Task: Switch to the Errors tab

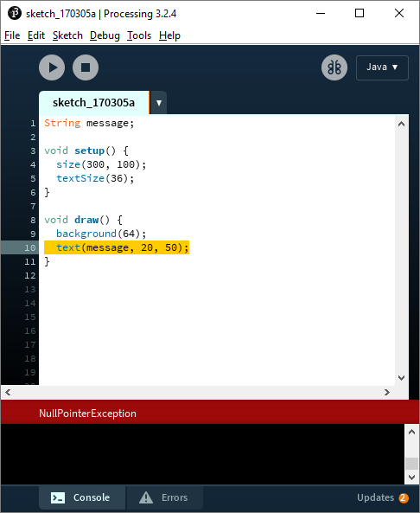Action: 164,497
